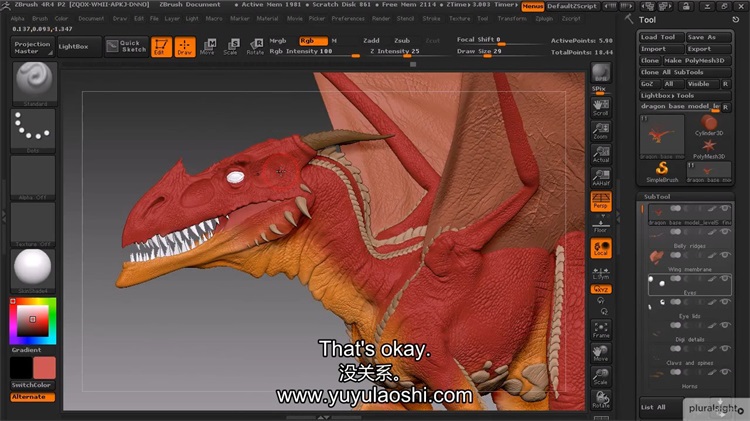This screenshot has width=750, height=421.
Task: Open the Zplugin menu
Action: 544,18
